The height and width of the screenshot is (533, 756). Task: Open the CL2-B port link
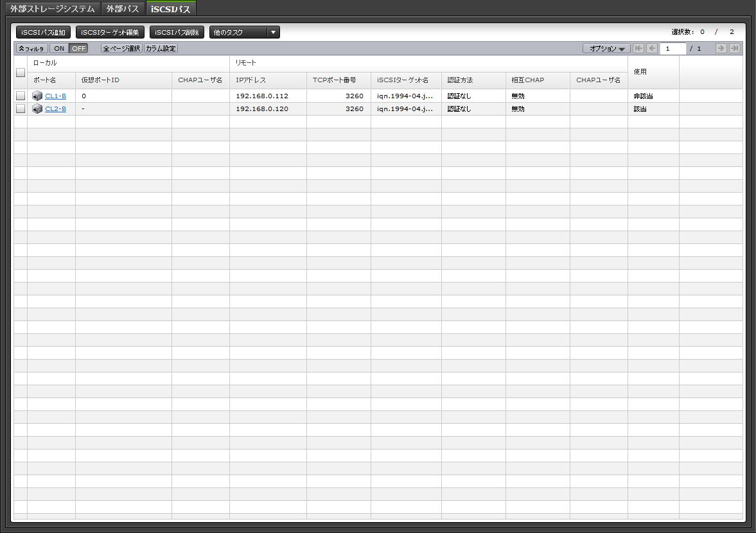click(x=55, y=109)
